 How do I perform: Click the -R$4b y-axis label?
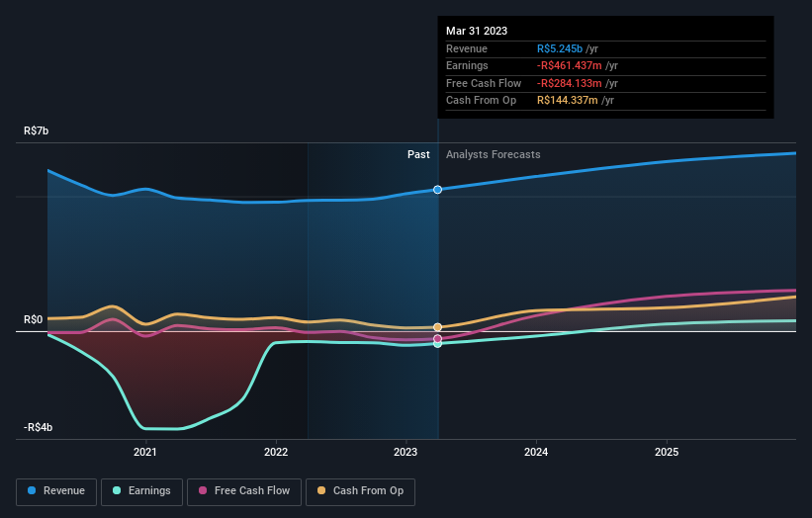point(38,427)
